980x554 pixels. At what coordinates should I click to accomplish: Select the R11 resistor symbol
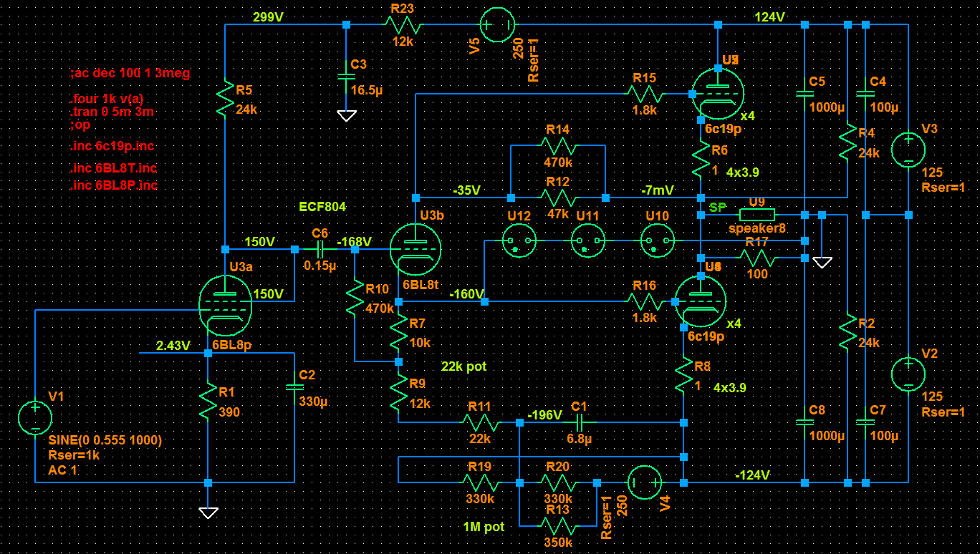click(480, 422)
